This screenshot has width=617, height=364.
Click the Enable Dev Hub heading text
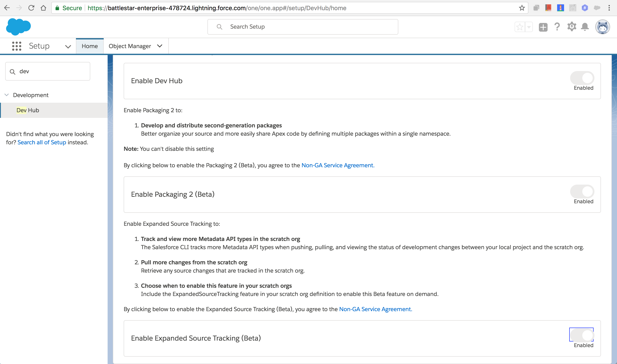[157, 81]
